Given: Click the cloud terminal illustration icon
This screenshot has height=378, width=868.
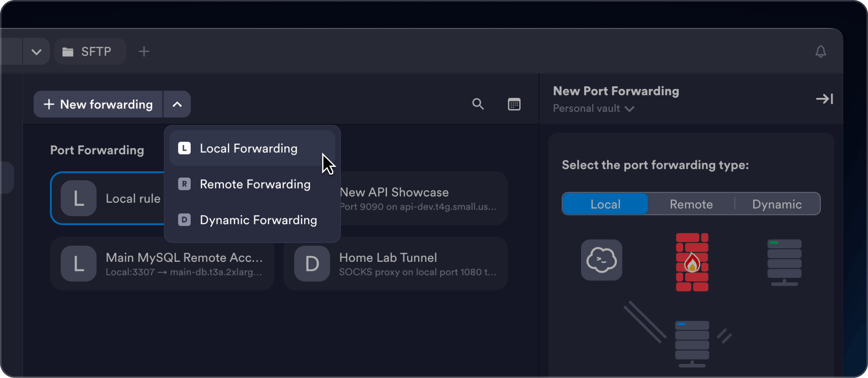Looking at the screenshot, I should (602, 260).
